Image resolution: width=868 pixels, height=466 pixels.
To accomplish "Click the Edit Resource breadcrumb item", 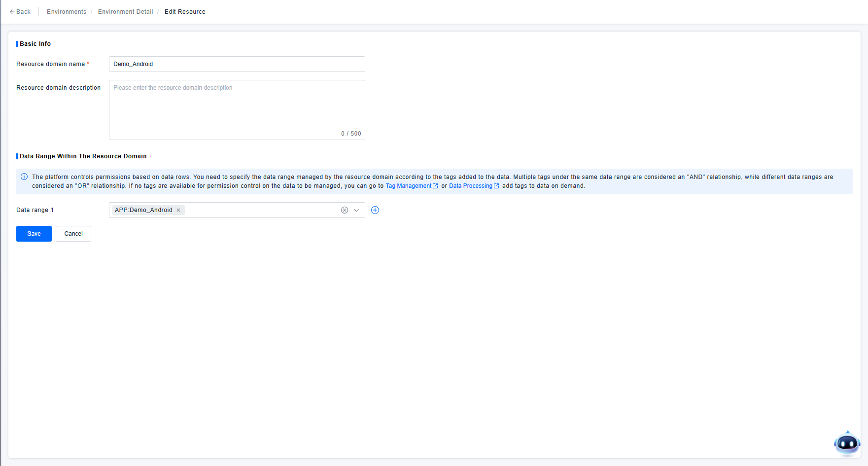I will [x=185, y=12].
